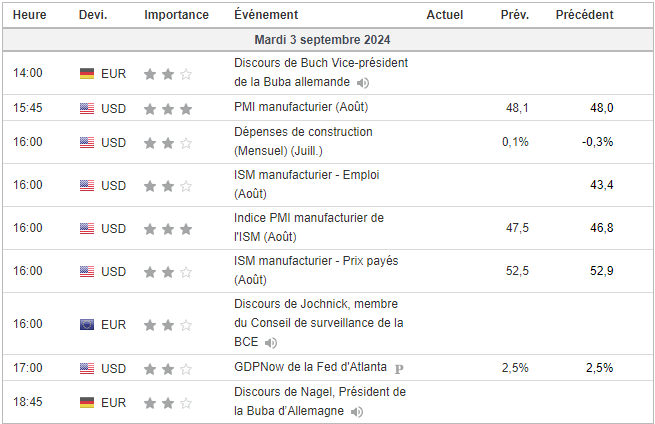Click importance stars for PMI manufacturier 15:45

tap(167, 108)
